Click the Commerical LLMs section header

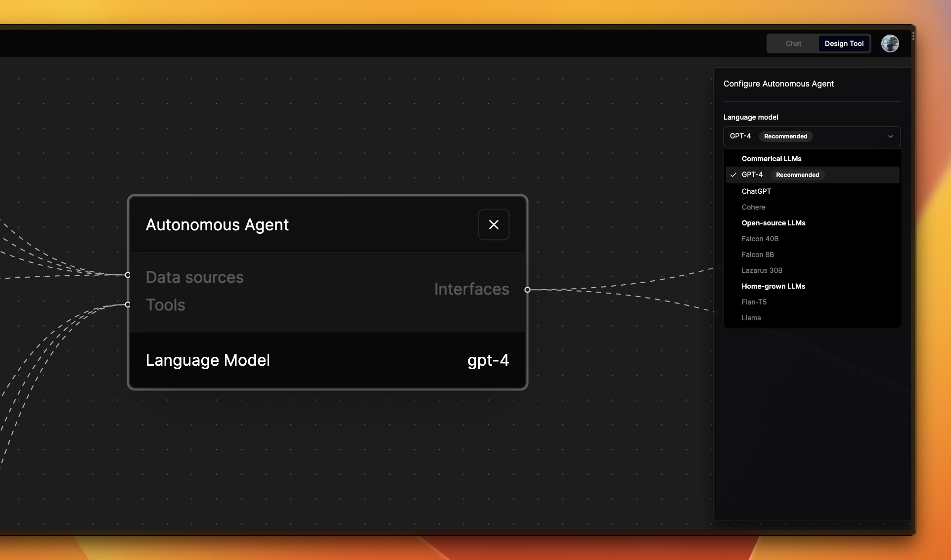point(771,159)
